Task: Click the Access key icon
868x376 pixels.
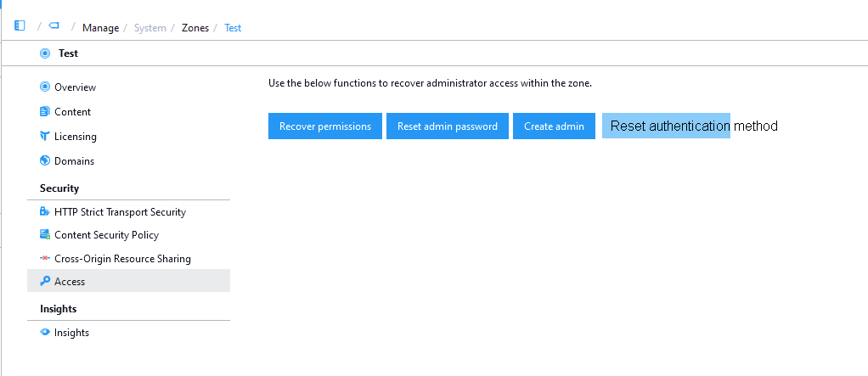Action: tap(45, 281)
